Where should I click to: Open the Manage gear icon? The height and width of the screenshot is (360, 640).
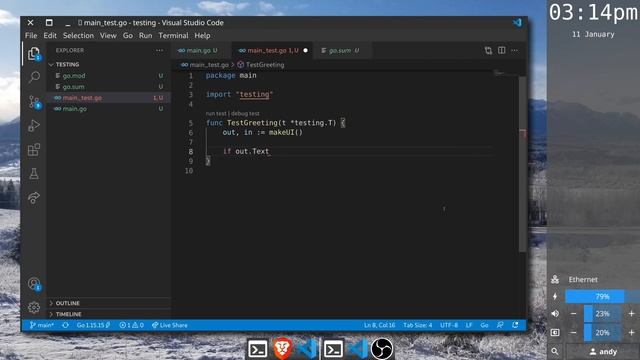tap(34, 307)
